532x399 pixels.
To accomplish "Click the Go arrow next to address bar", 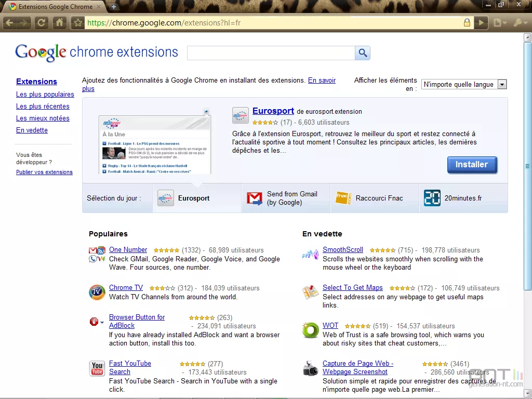I will click(481, 23).
